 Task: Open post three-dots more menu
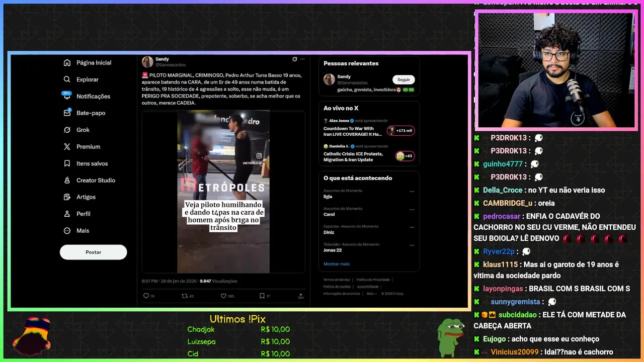[302, 59]
